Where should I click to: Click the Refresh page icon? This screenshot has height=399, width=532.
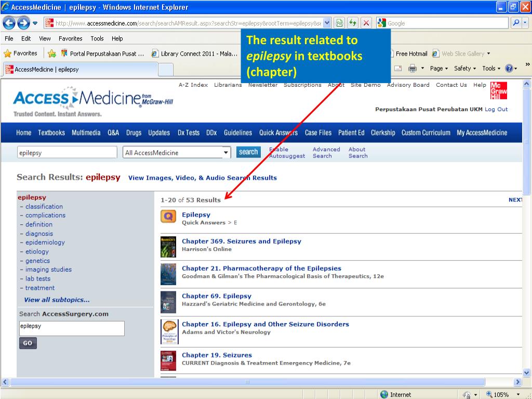point(353,23)
